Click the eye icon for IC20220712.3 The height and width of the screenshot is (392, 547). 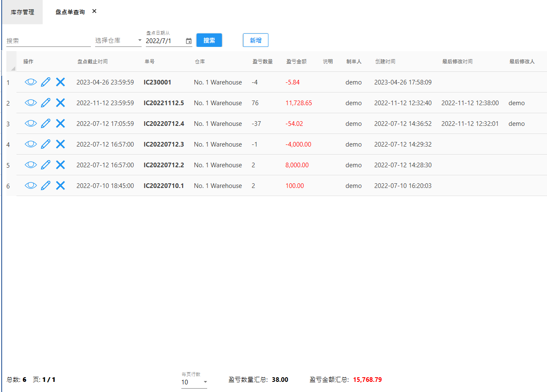click(30, 144)
